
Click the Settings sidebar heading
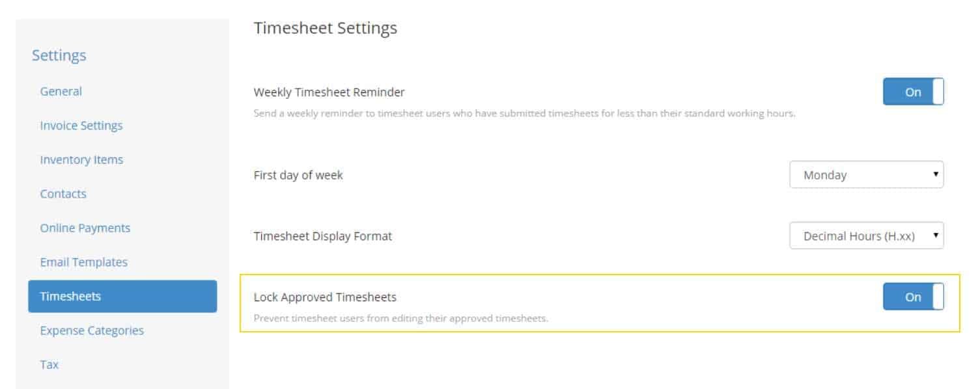click(x=59, y=55)
